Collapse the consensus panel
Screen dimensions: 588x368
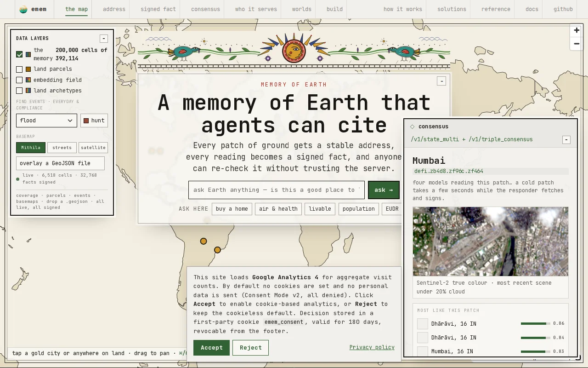click(x=566, y=139)
